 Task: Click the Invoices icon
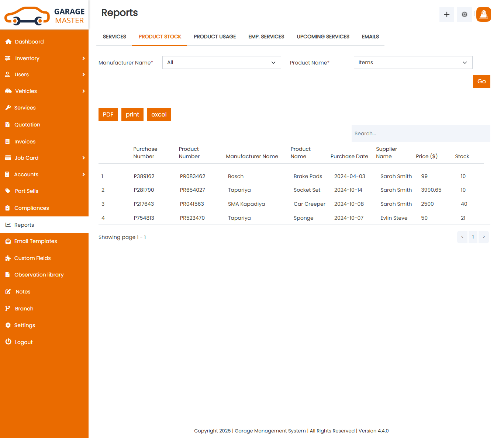8,141
